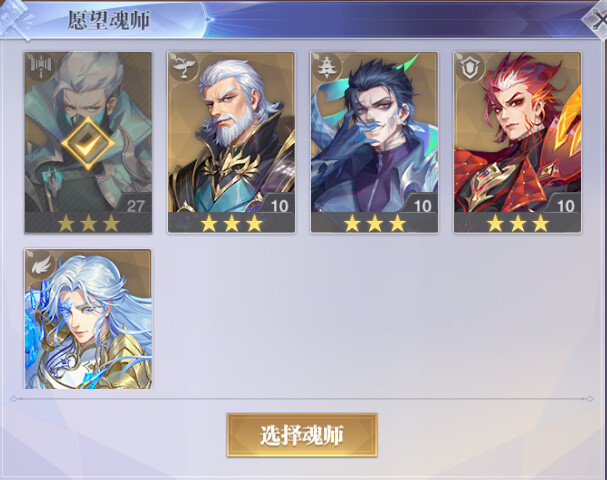Click the level 10 badge on red-haired card
The width and height of the screenshot is (607, 480).
pyautogui.click(x=564, y=204)
